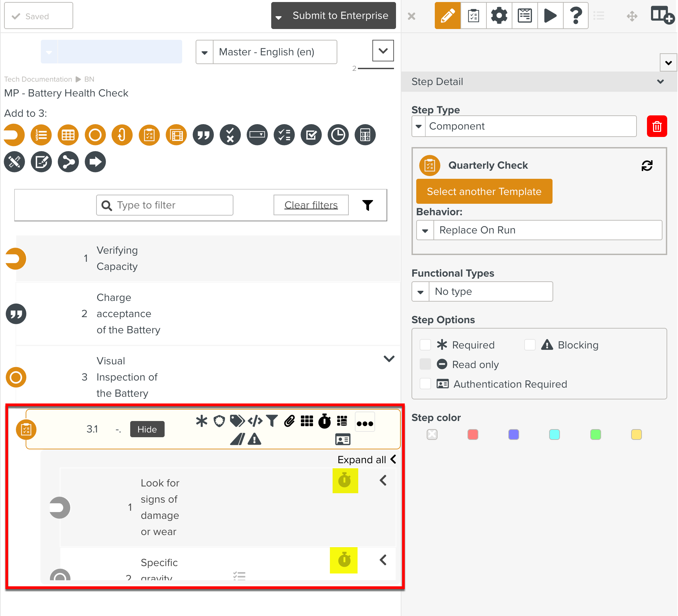
Task: Click the Clear filters link
Action: [311, 205]
